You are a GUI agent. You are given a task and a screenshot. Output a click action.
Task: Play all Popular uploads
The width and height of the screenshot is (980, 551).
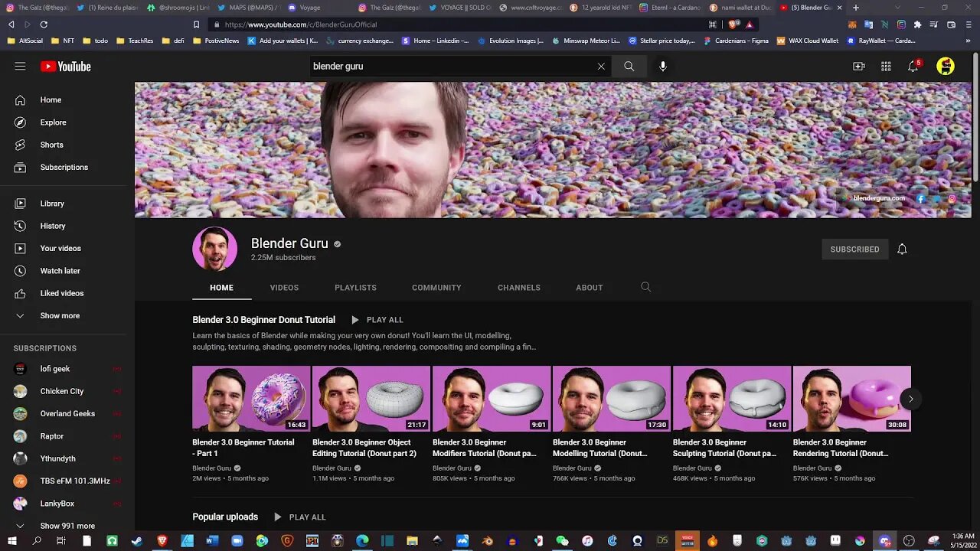click(299, 517)
